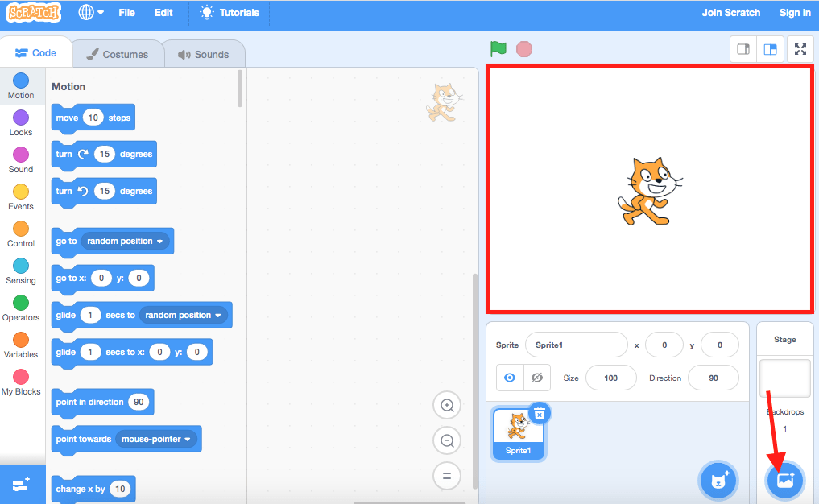This screenshot has width=819, height=504.
Task: Click the sprite y position field
Action: tap(720, 345)
